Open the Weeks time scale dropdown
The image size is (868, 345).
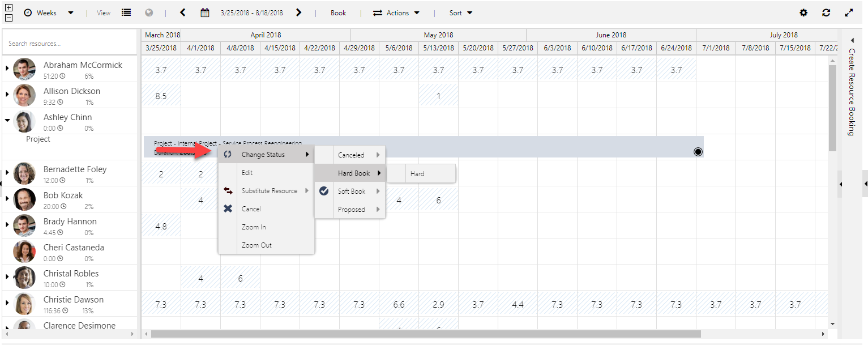click(x=49, y=13)
